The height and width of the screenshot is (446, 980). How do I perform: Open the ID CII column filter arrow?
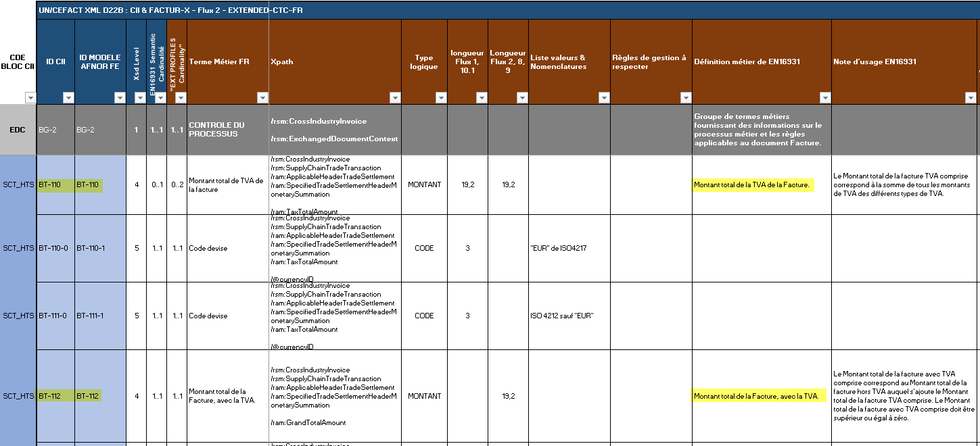click(x=68, y=98)
